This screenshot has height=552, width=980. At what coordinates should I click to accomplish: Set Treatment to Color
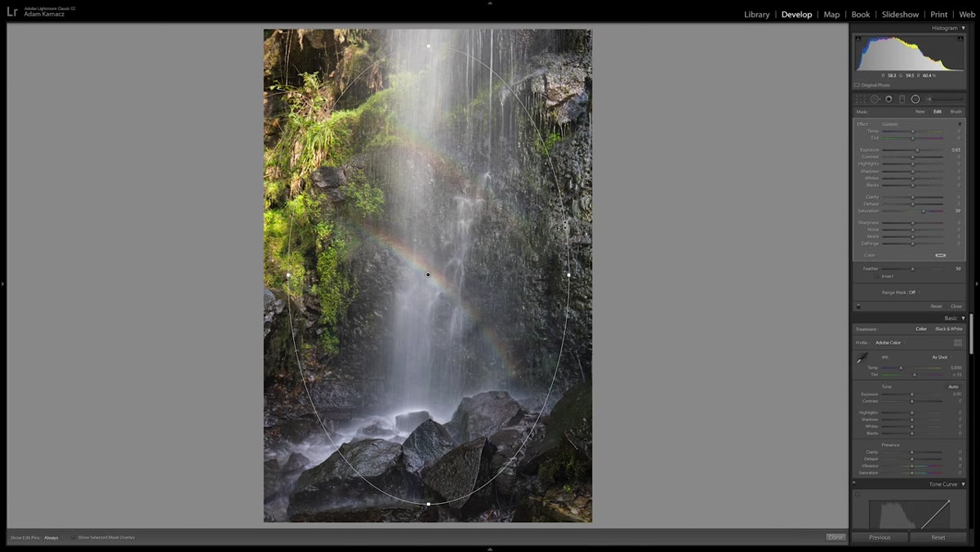(921, 329)
